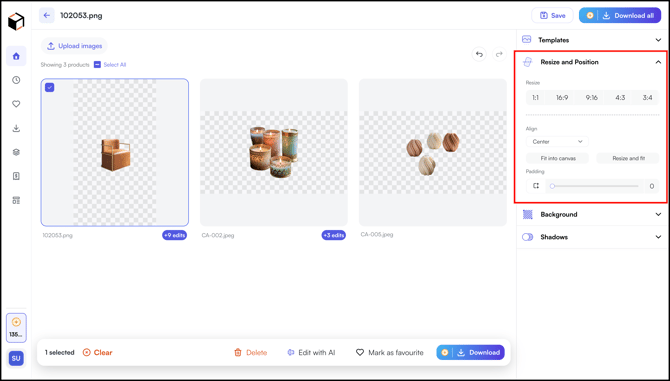Click Download all button
The image size is (670, 381).
620,15
